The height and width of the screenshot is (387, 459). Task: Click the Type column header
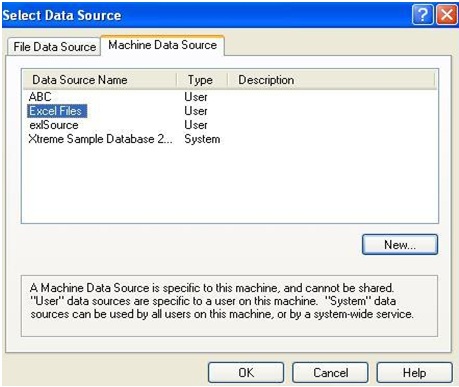pos(202,80)
